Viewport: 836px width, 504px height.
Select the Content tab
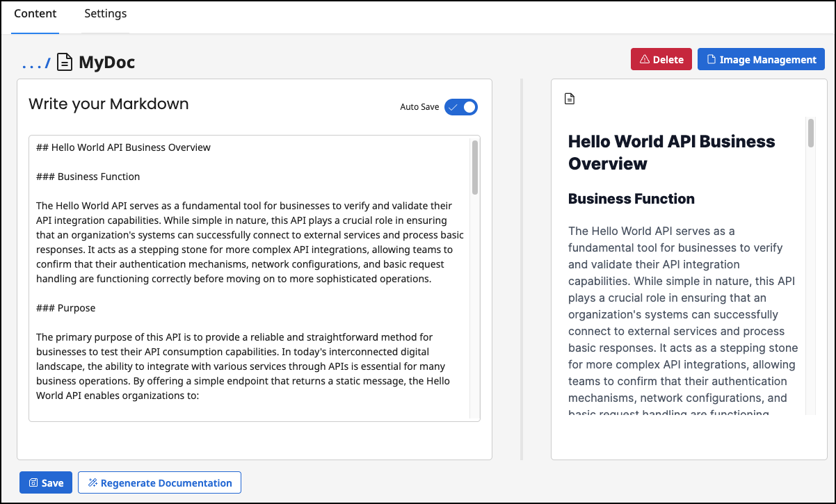click(35, 13)
